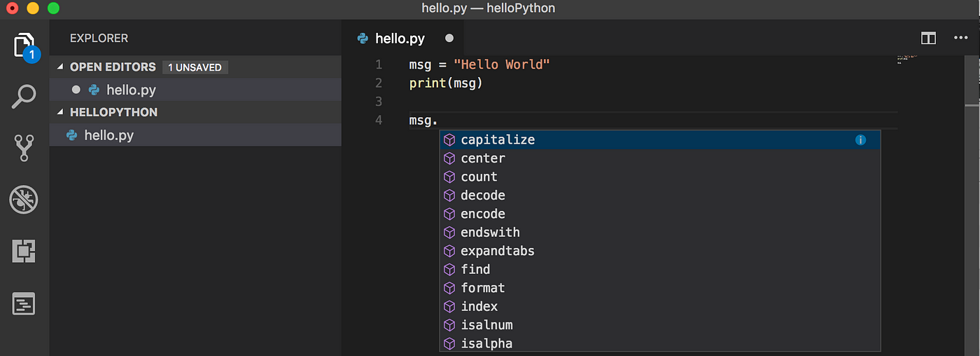This screenshot has height=356, width=980.
Task: Select the decode suggestion
Action: [x=659, y=196]
